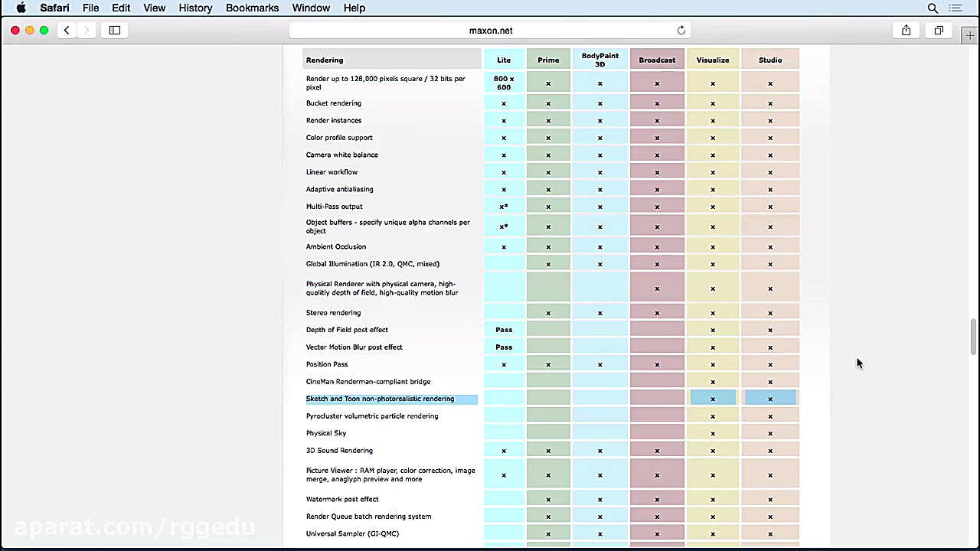980x551 pixels.
Task: Show all tabs overview icon
Action: [x=939, y=31]
